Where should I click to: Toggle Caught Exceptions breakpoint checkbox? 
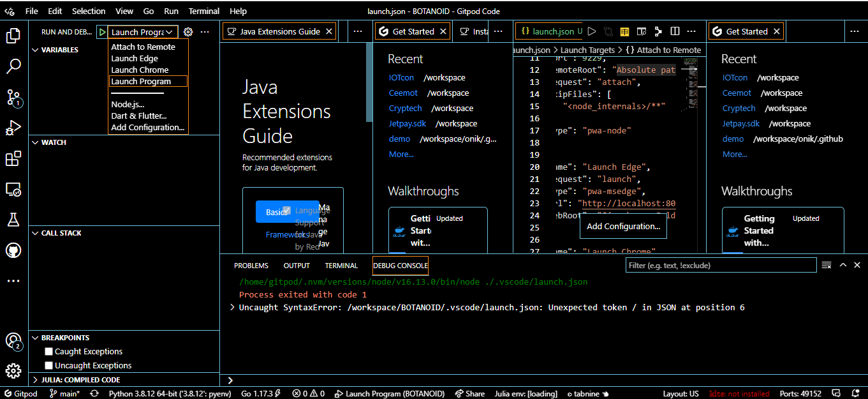tap(48, 351)
